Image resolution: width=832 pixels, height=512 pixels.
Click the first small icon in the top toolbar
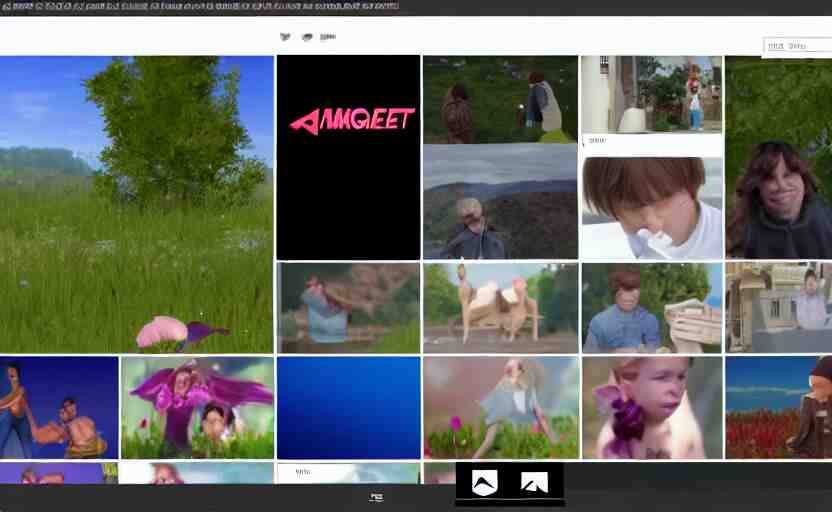[285, 37]
